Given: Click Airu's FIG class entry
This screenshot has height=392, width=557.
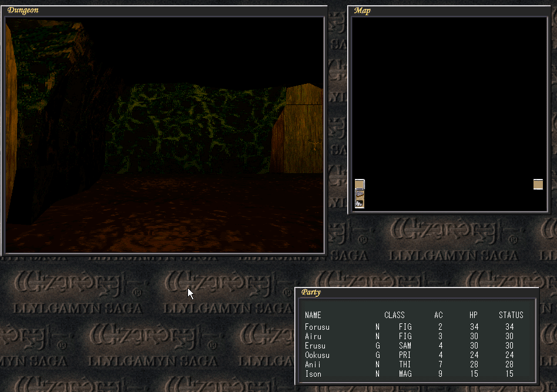Looking at the screenshot, I should (405, 336).
